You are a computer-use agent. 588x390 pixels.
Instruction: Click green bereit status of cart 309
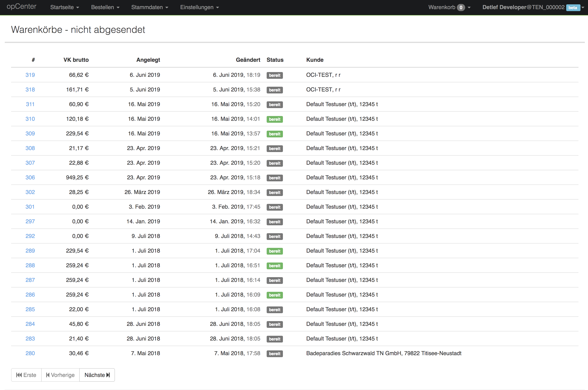click(x=274, y=134)
